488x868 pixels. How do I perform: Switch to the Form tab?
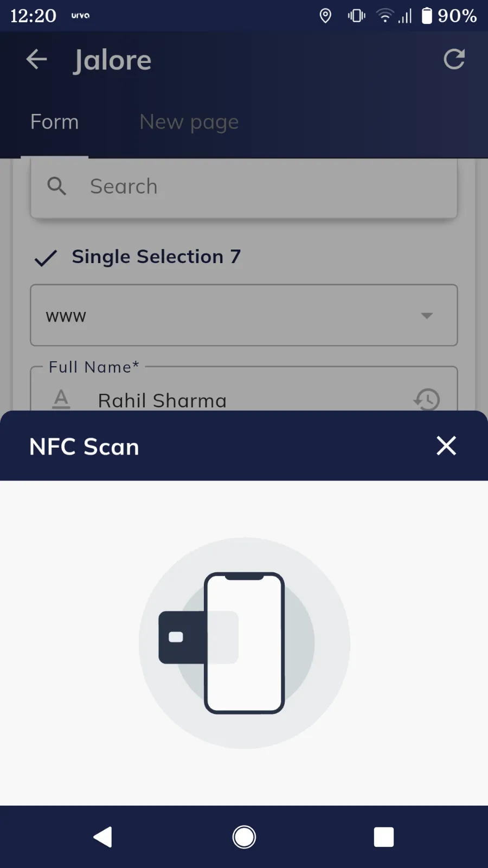pyautogui.click(x=54, y=122)
